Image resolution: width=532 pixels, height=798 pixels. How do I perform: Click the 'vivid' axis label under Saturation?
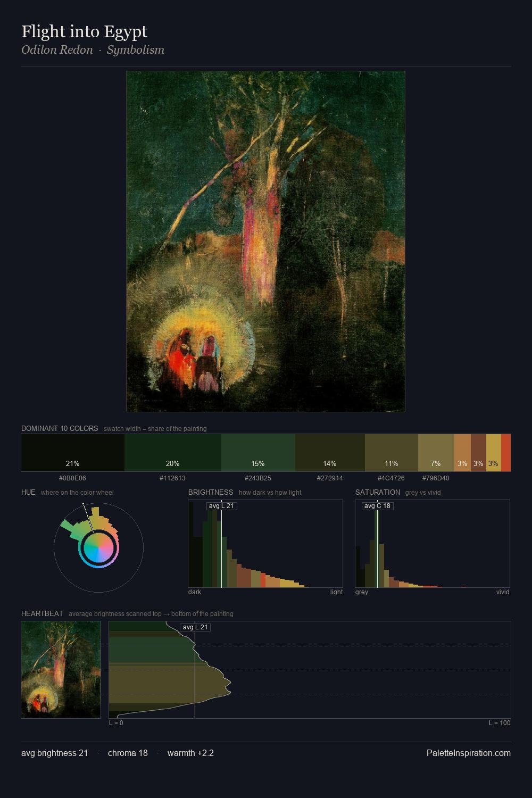503,592
